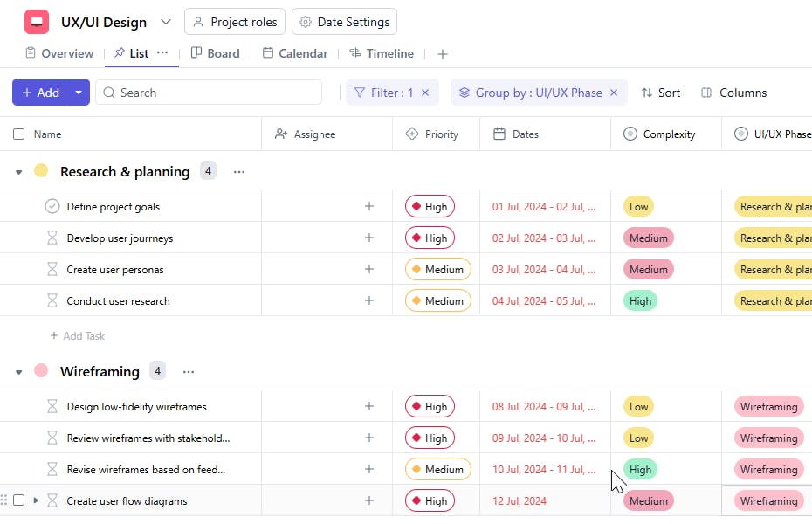Check the Create user flow diagrams checkbox

pyautogui.click(x=19, y=500)
